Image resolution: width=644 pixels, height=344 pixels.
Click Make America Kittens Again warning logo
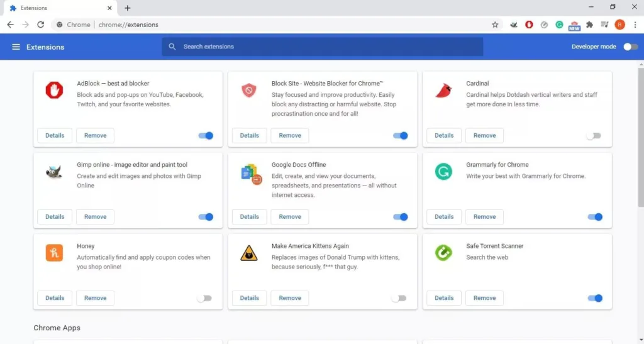(x=249, y=253)
